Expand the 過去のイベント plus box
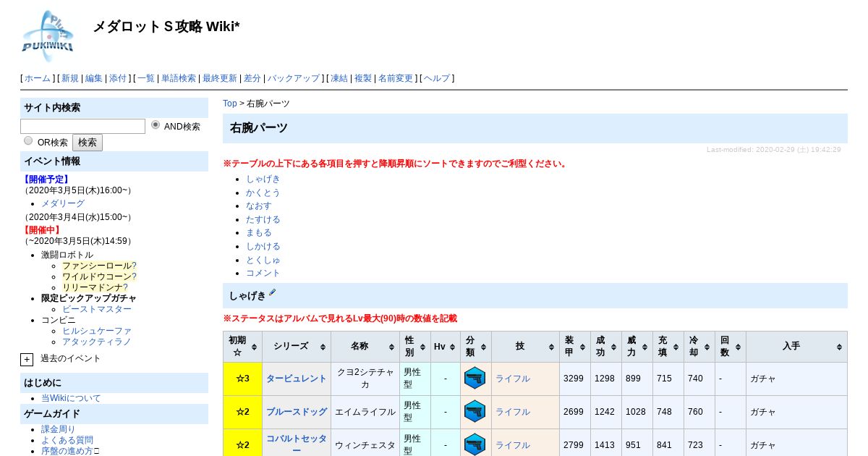868x456 pixels. point(27,359)
